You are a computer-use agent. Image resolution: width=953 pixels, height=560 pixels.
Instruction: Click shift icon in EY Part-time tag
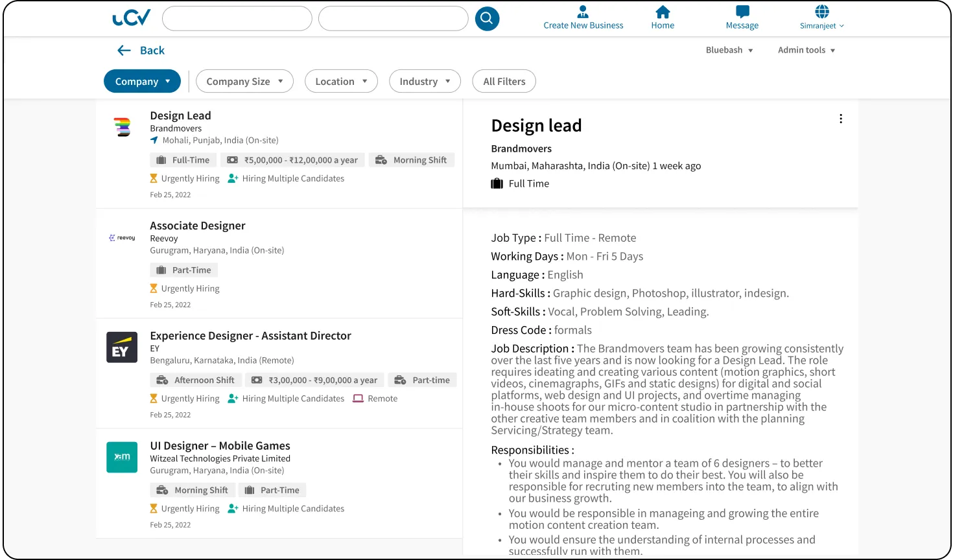click(400, 380)
